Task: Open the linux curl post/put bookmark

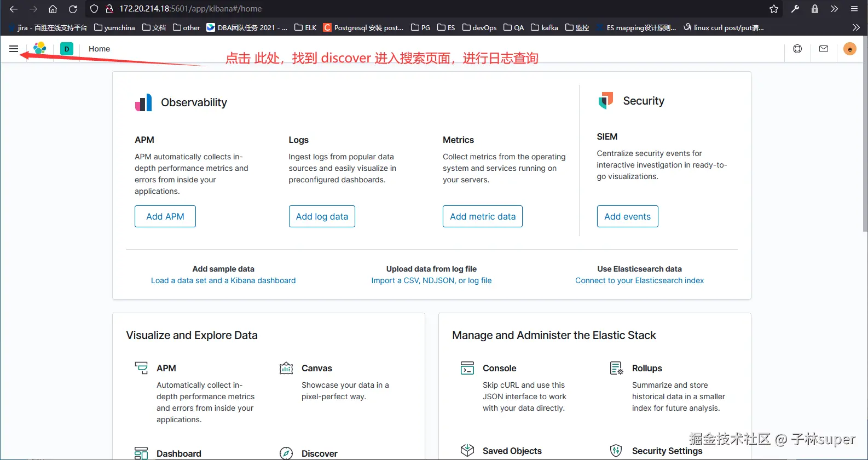Action: tap(724, 27)
